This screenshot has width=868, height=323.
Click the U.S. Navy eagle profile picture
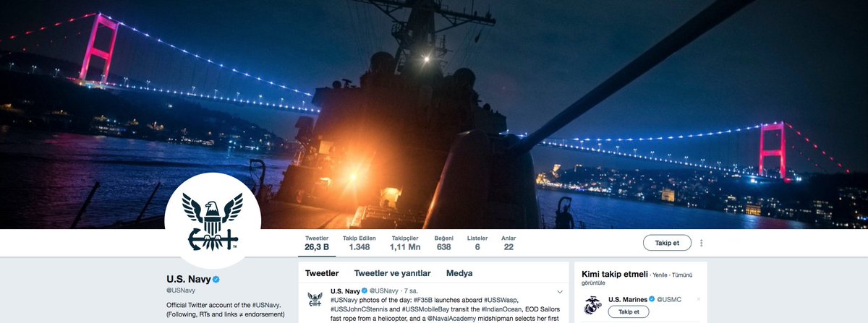(213, 220)
